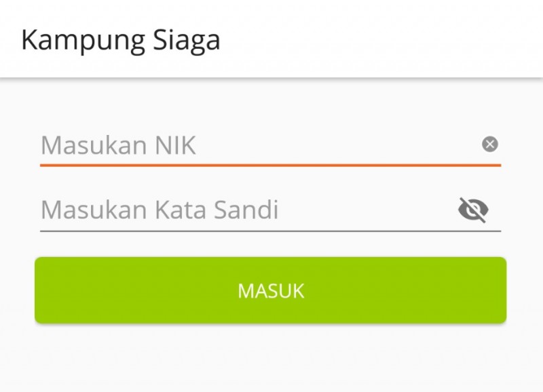Click the clear icon in the NIK field

click(x=489, y=144)
